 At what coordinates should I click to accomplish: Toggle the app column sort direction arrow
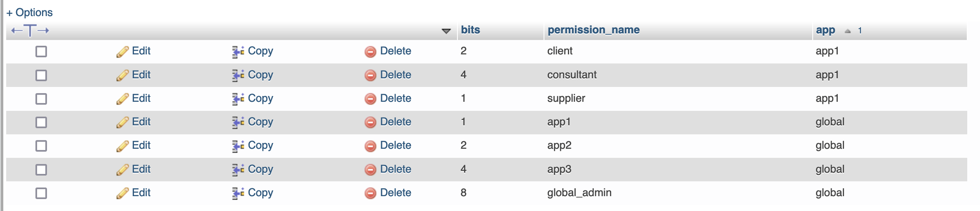(848, 31)
